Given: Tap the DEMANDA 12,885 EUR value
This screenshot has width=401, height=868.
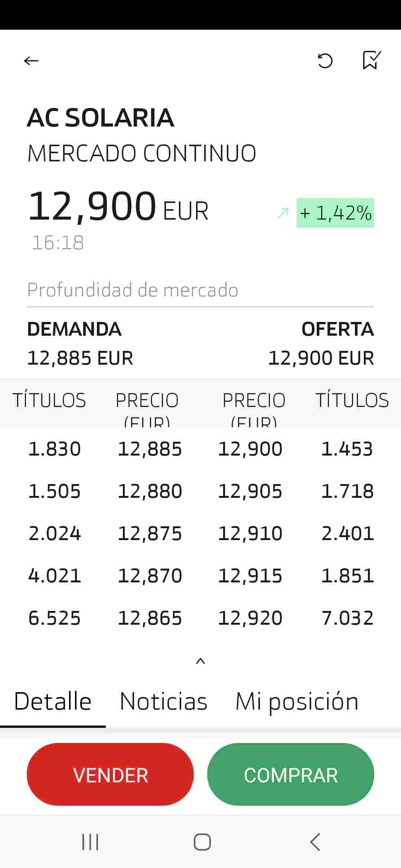Looking at the screenshot, I should pyautogui.click(x=80, y=358).
